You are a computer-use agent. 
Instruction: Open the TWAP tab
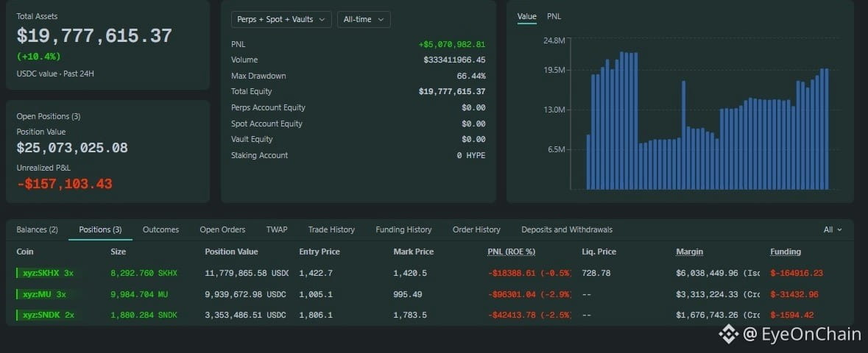click(277, 229)
